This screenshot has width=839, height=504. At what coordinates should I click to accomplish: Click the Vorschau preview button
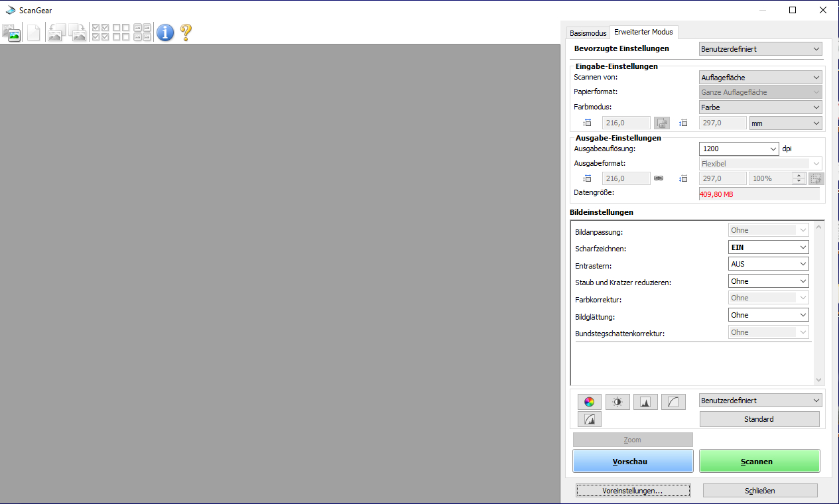633,461
